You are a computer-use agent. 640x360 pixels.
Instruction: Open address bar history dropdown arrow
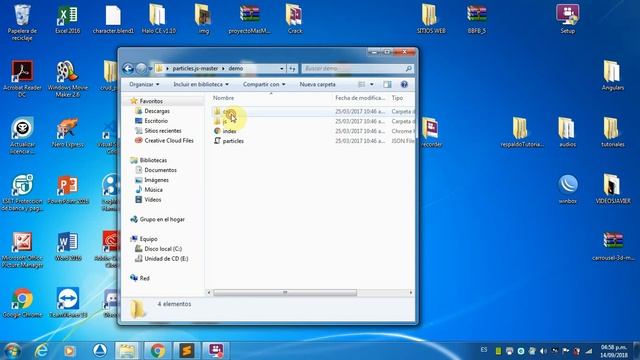(x=282, y=69)
